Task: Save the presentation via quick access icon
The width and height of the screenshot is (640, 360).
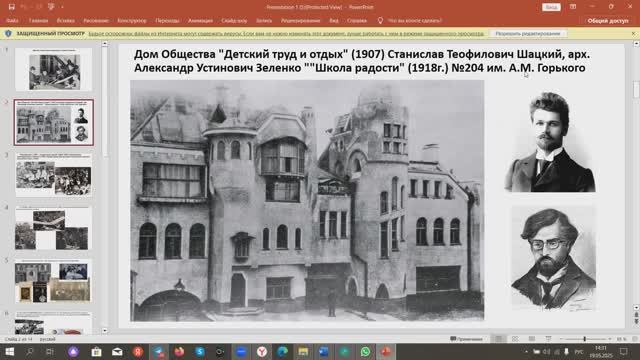Action: 11,7
